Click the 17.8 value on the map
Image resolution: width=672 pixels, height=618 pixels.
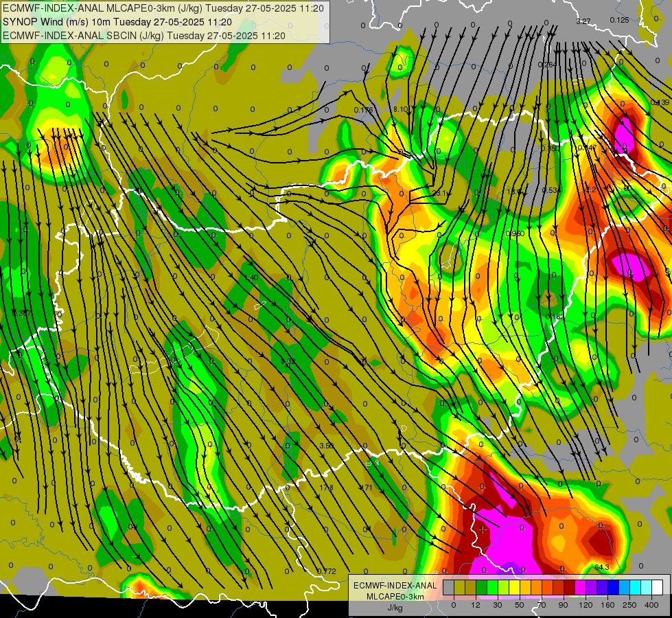click(x=327, y=488)
